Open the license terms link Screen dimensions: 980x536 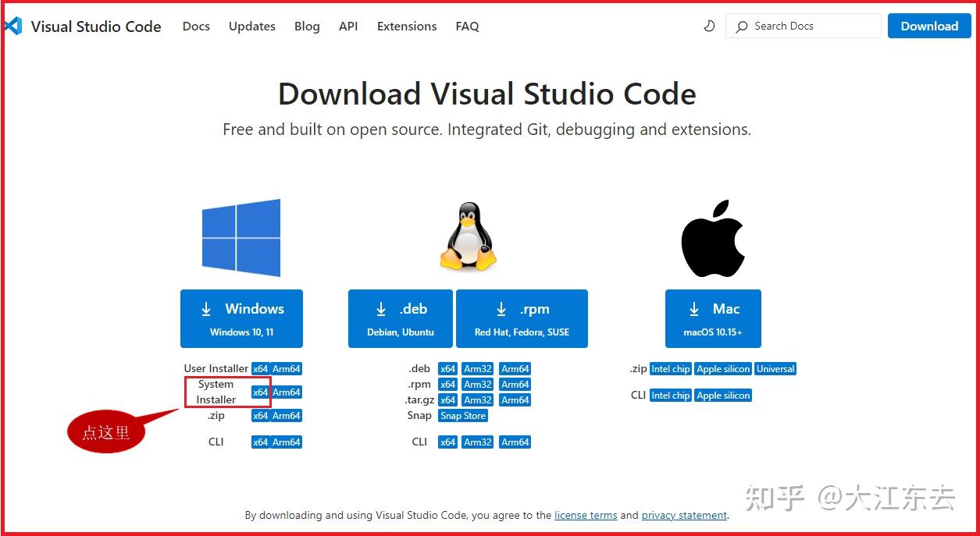585,515
